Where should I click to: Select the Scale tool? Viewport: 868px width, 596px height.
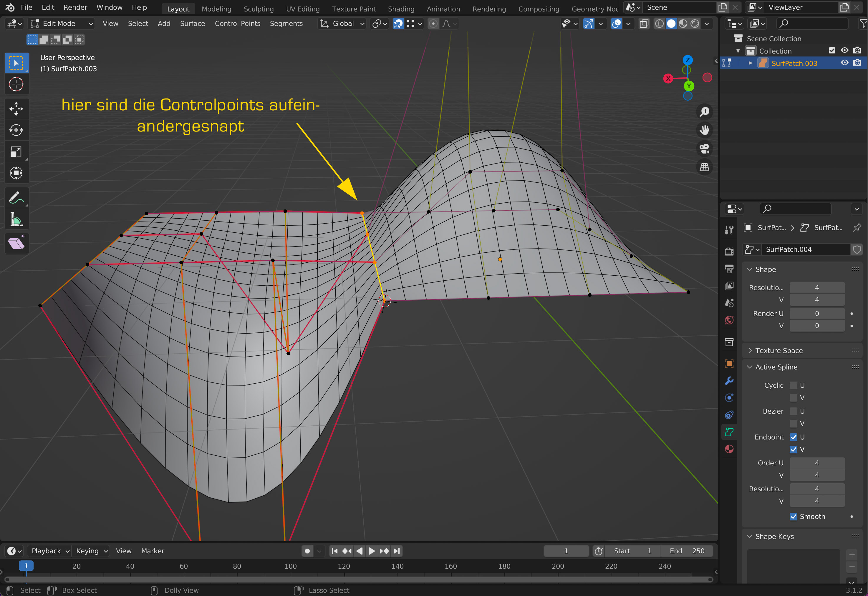(x=16, y=152)
